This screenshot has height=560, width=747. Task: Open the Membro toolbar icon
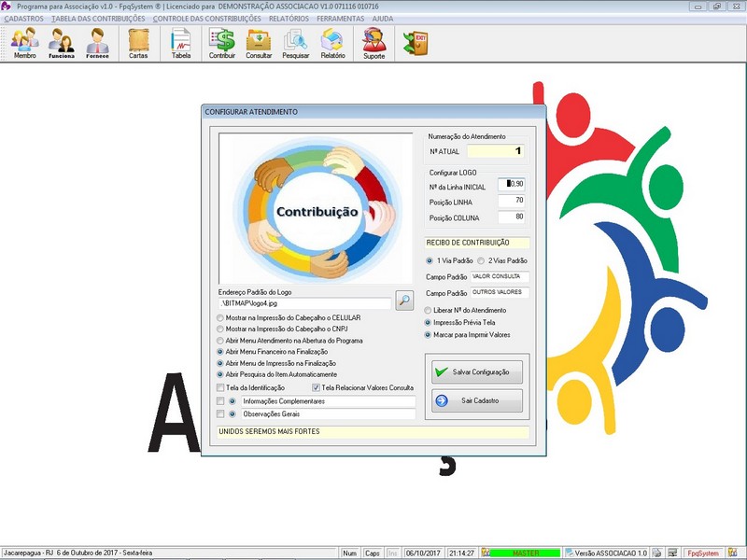point(25,43)
